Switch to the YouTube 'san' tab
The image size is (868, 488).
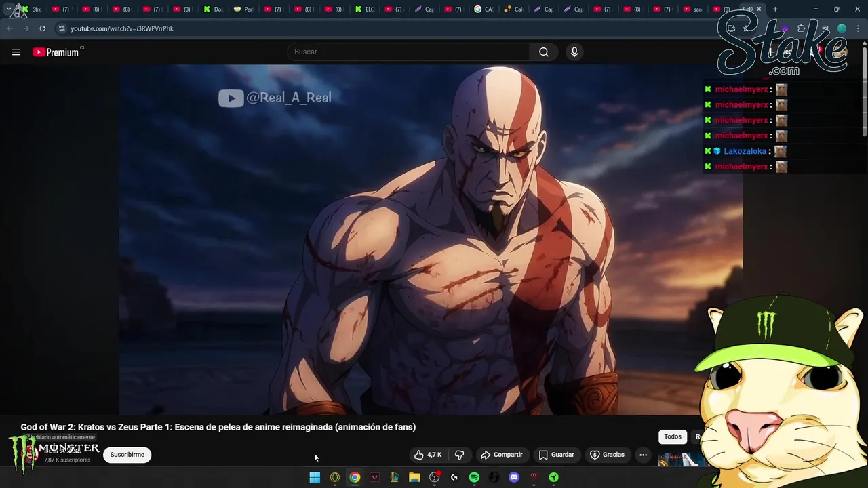click(x=692, y=9)
